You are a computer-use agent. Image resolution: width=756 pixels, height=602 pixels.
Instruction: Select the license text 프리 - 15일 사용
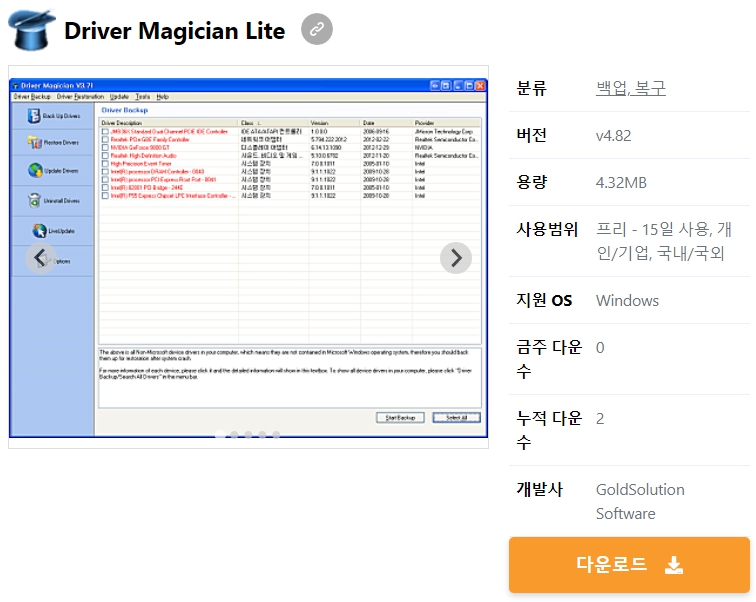click(652, 229)
